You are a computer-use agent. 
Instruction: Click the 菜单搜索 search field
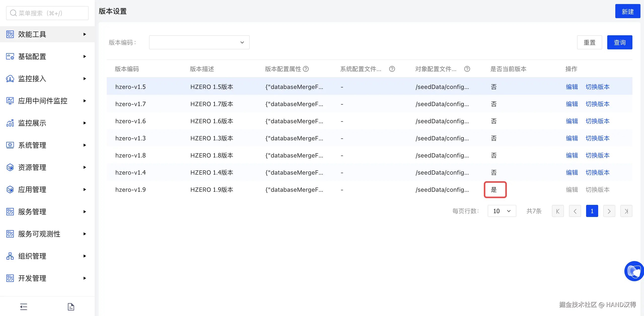(x=47, y=13)
